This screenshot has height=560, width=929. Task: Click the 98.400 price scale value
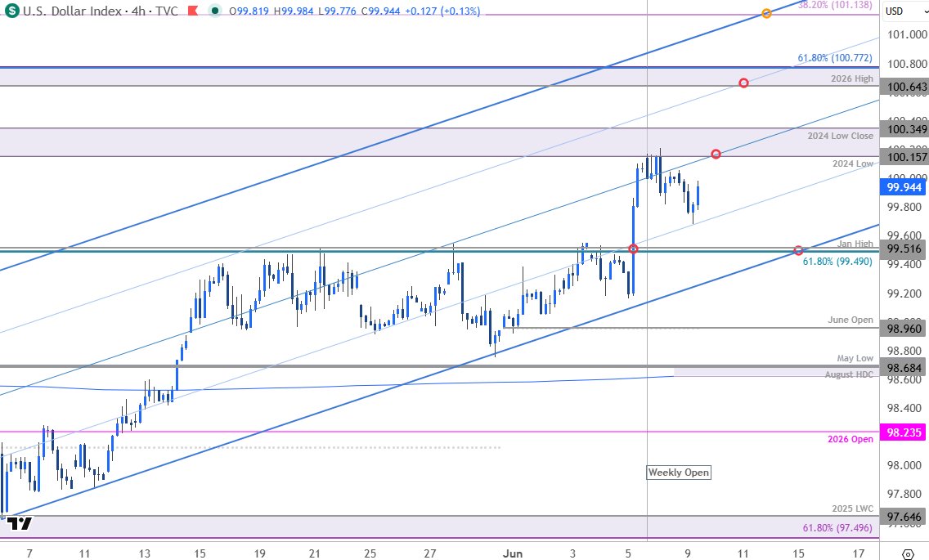(x=904, y=408)
